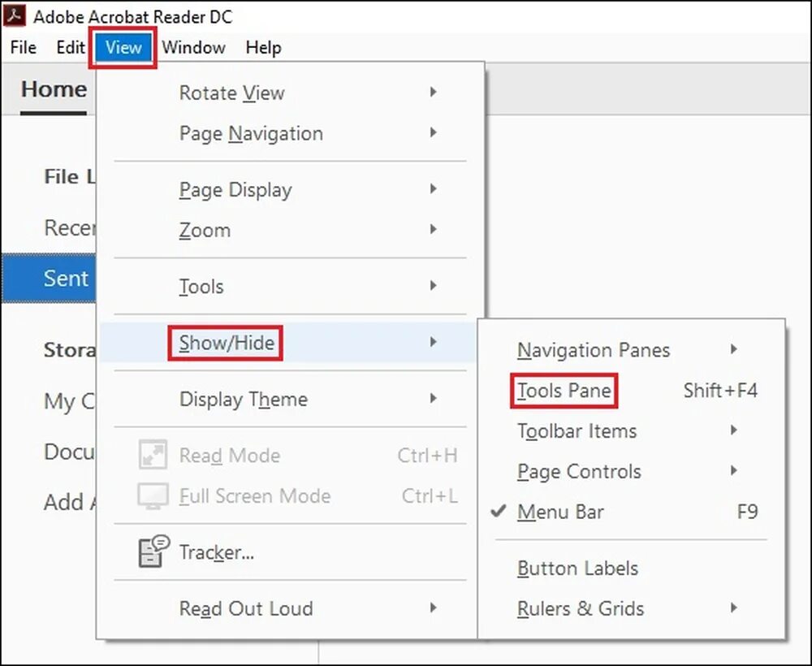Switch to the Home tab
Viewport: 812px width, 666px height.
(54, 89)
